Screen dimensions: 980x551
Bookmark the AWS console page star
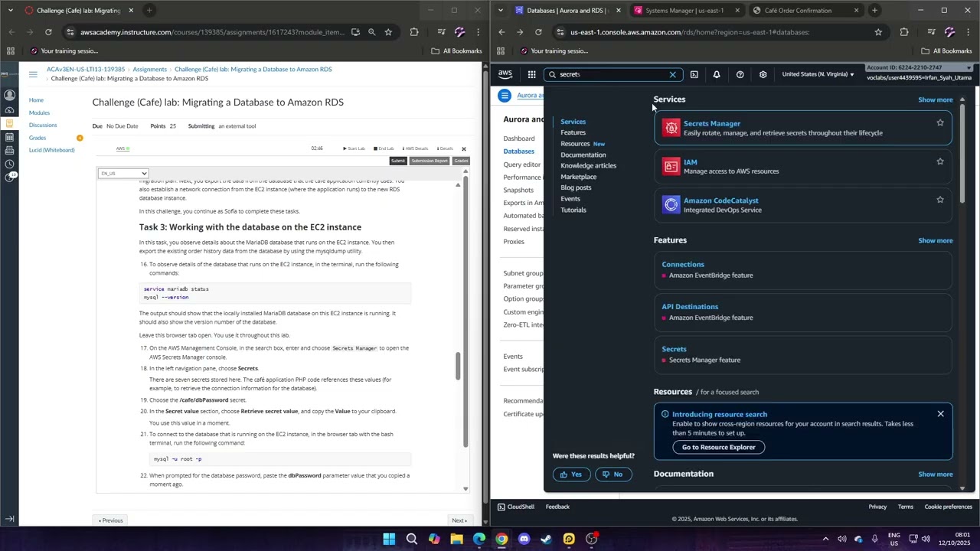878,32
